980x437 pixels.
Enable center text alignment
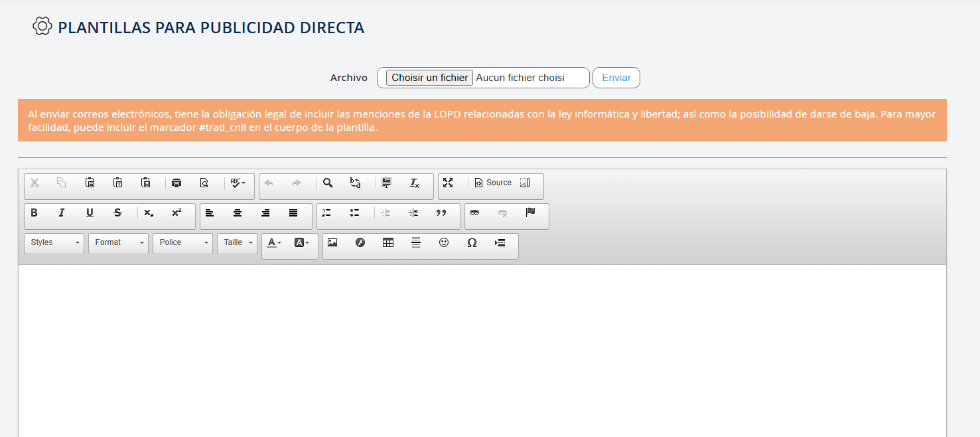(x=238, y=213)
